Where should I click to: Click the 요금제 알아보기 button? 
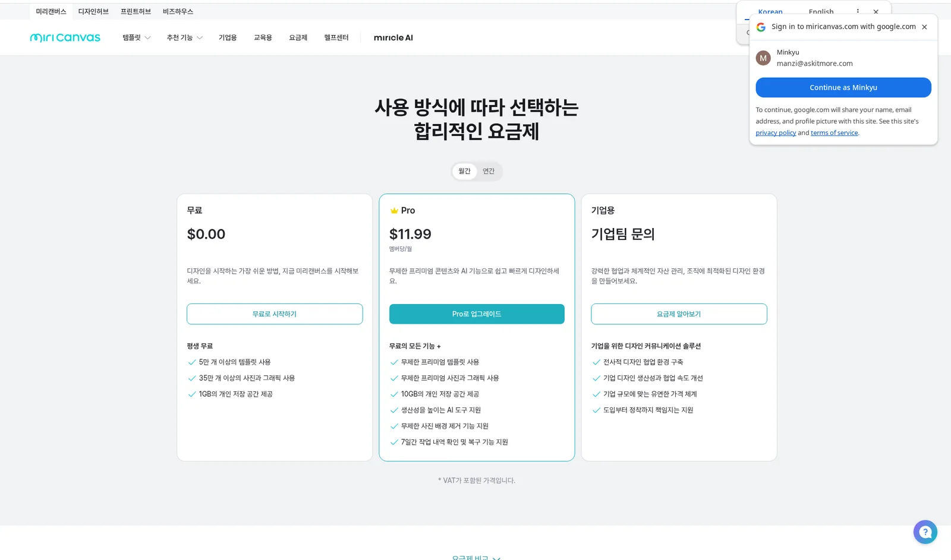pyautogui.click(x=679, y=314)
